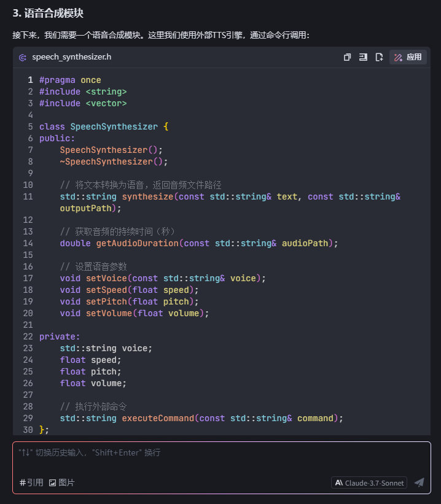Click the C header file icon beside filename
Screen dimensions: 441x504
click(x=23, y=58)
